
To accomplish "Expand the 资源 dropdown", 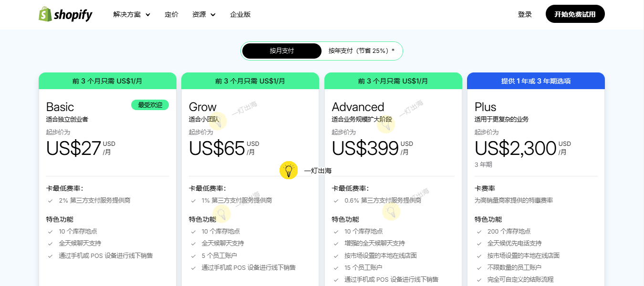I will 200,14.
